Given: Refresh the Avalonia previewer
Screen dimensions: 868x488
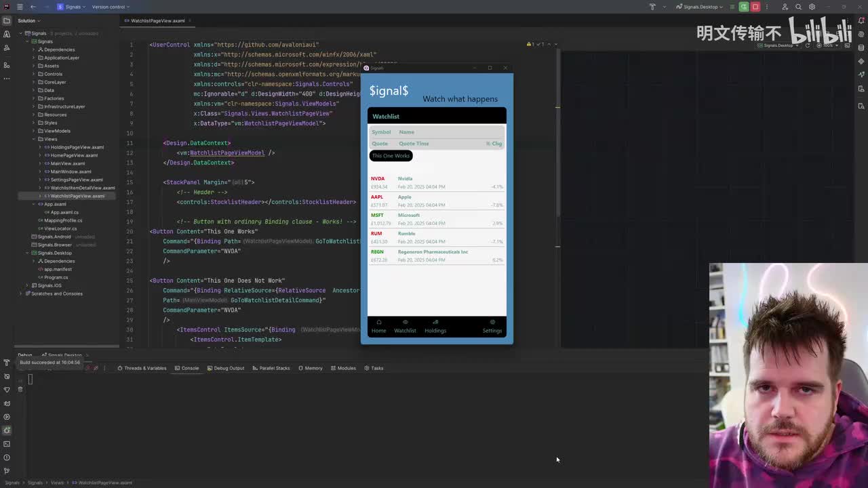Looking at the screenshot, I should click(x=807, y=45).
